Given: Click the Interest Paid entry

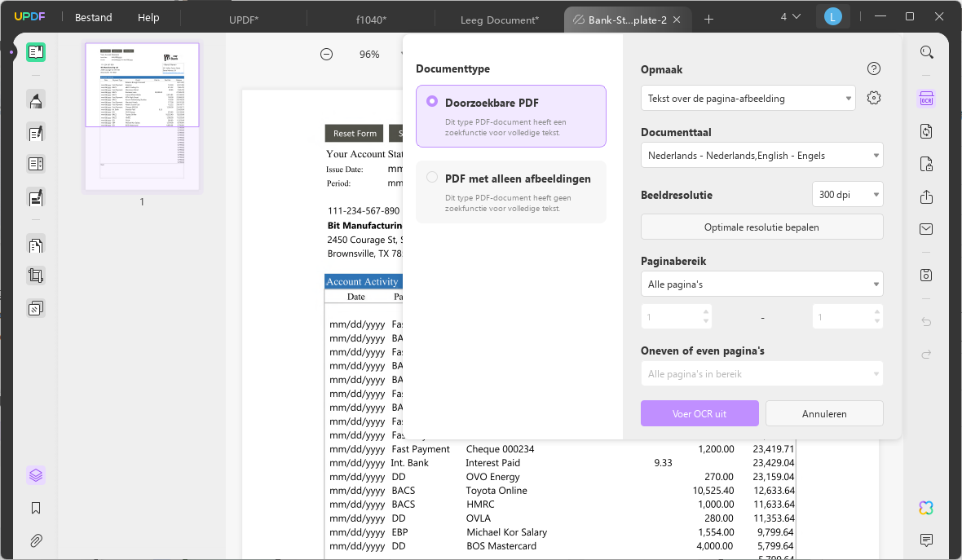Looking at the screenshot, I should pyautogui.click(x=492, y=462).
